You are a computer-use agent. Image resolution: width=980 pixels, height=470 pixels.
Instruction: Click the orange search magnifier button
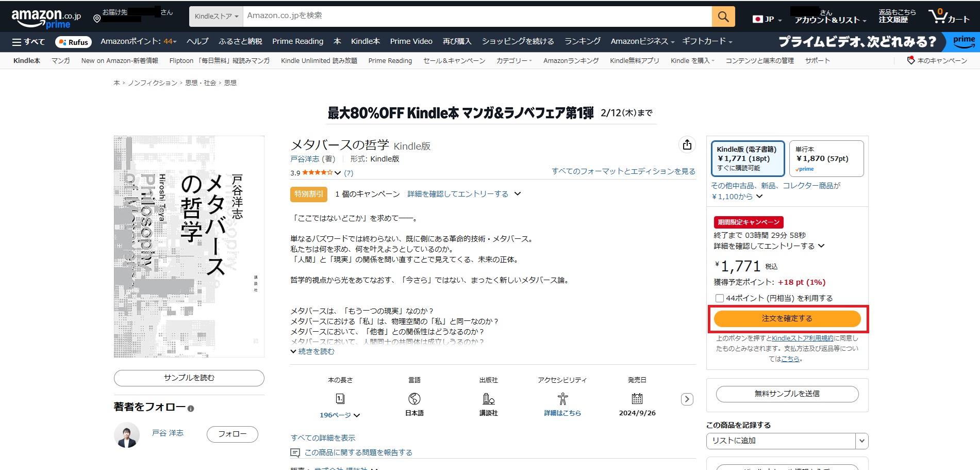click(x=723, y=17)
